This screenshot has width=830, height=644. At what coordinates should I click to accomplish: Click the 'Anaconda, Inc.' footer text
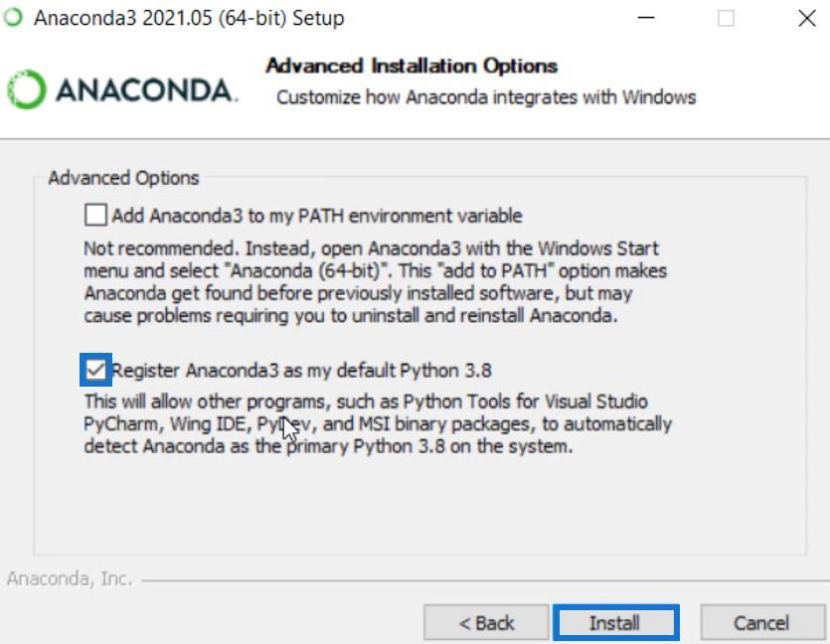coord(70,578)
